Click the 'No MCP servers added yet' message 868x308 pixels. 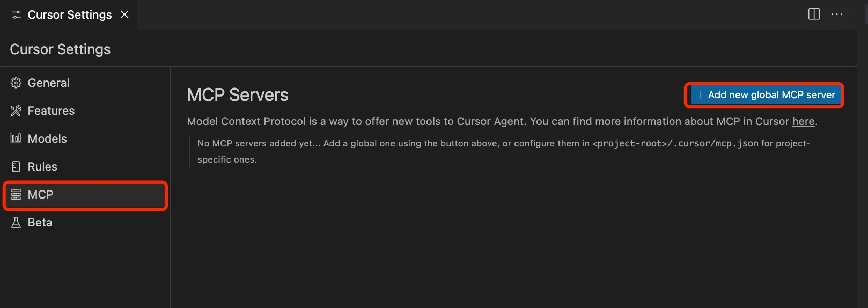click(x=504, y=151)
